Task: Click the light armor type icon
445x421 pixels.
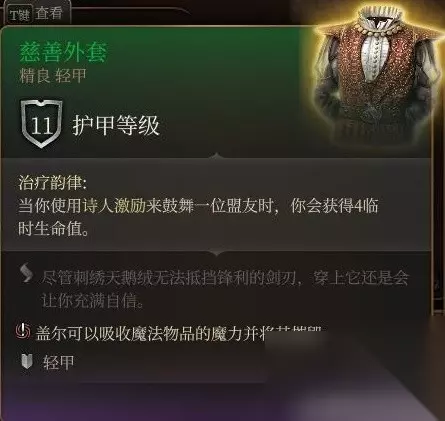Action: (x=27, y=362)
